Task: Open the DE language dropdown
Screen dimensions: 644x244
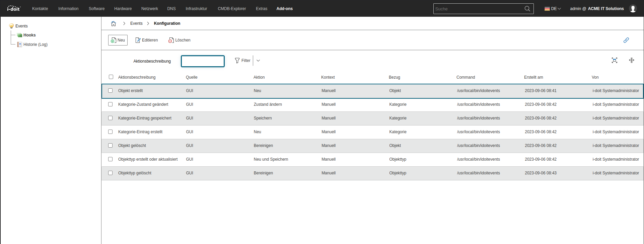Action: coord(553,9)
